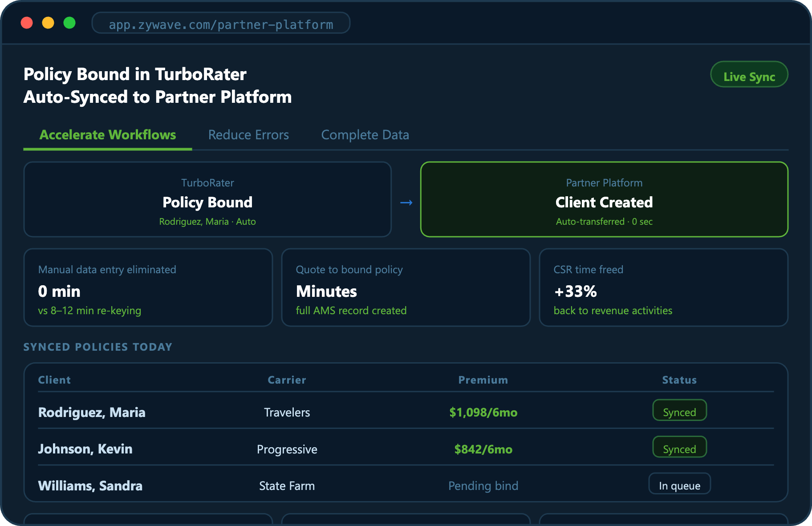Click the red close window dot
812x526 pixels.
click(27, 23)
